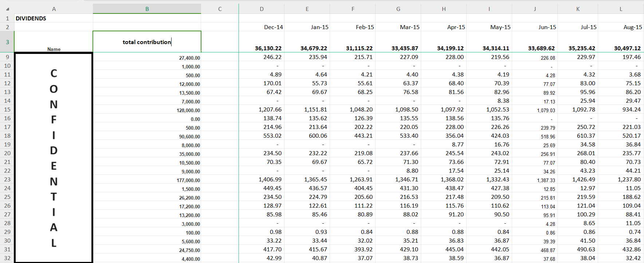Select column J header
The width and height of the screenshot is (644, 263).
tap(535, 9)
